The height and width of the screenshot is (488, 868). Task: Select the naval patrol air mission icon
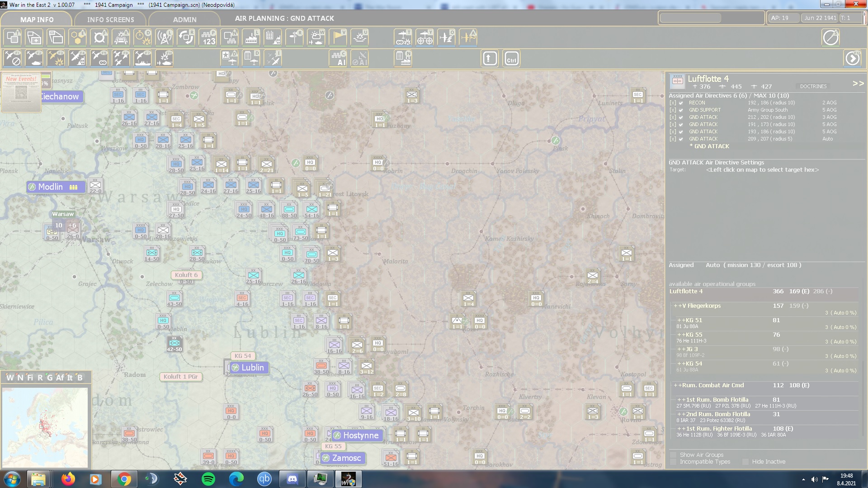click(x=142, y=59)
